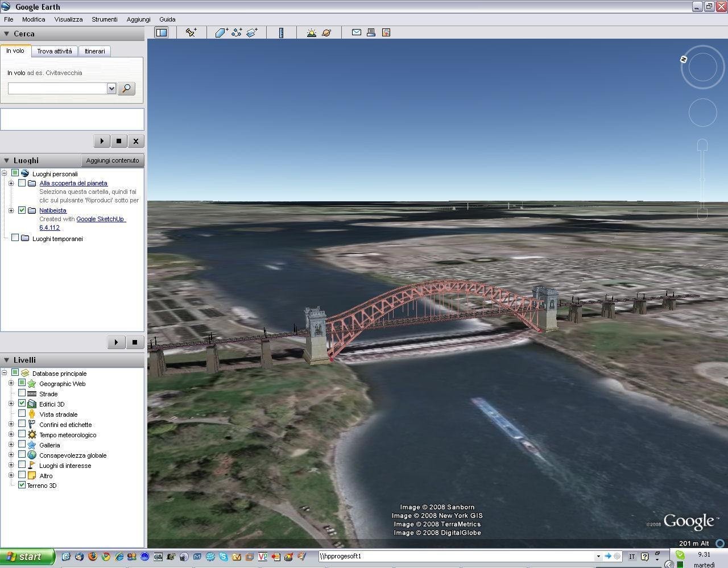Click the Print icon in the toolbar
Image resolution: width=728 pixels, height=568 pixels.
click(370, 32)
